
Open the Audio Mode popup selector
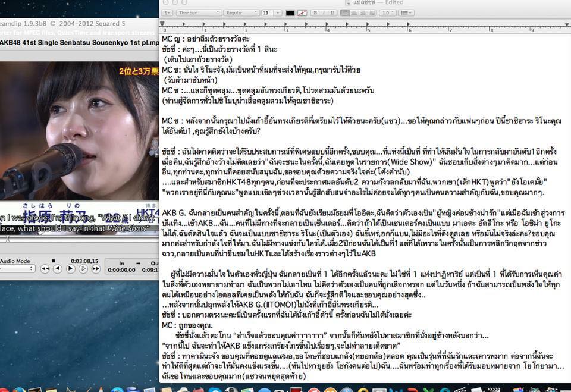tap(17, 268)
